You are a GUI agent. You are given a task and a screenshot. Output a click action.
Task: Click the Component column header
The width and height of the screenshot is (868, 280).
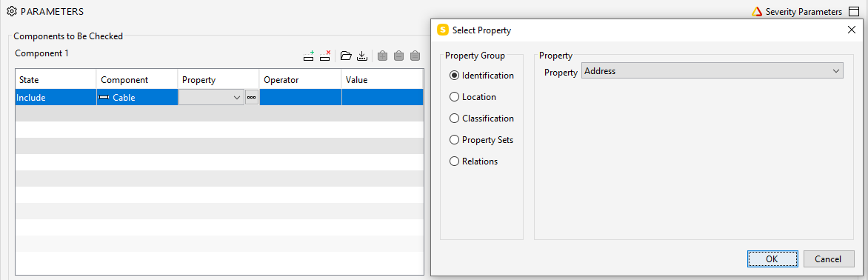tap(137, 80)
